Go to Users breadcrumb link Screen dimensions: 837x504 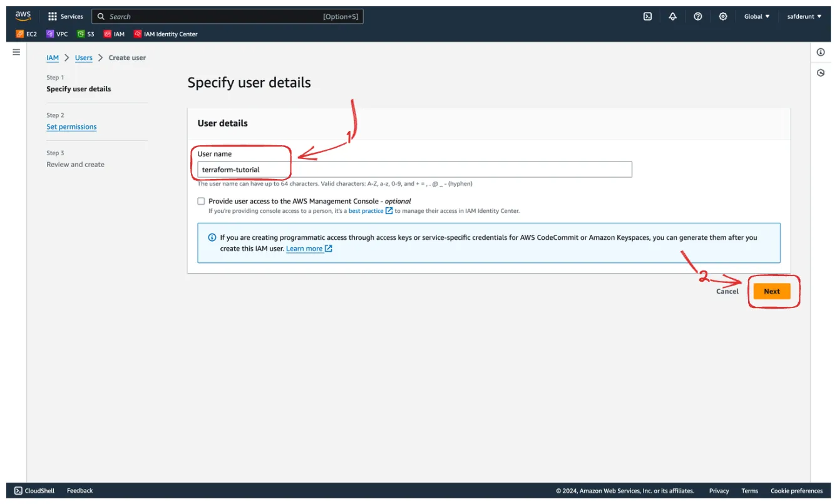point(84,58)
